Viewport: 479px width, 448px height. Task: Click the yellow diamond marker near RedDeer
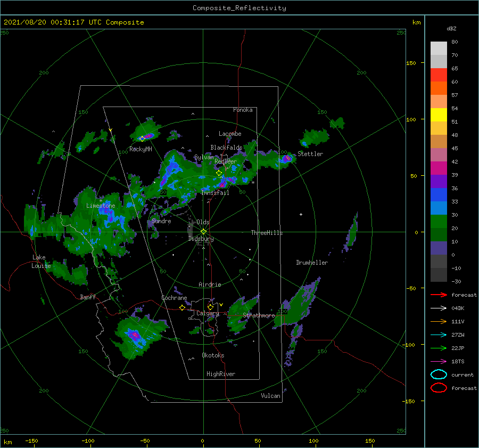pyautogui.click(x=219, y=173)
